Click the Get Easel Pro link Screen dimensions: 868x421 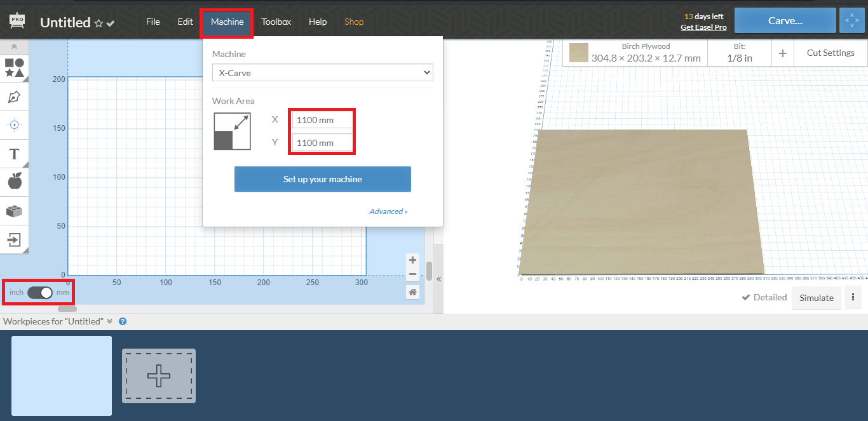(703, 27)
